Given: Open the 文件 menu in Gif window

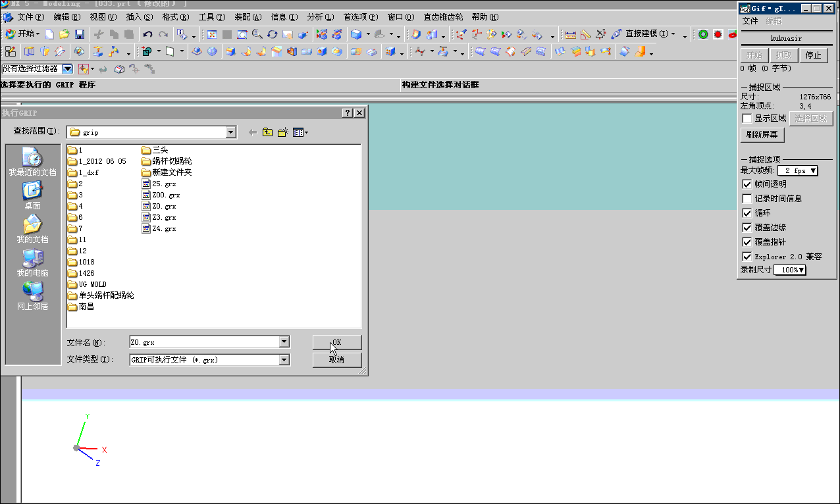Looking at the screenshot, I should tap(750, 21).
